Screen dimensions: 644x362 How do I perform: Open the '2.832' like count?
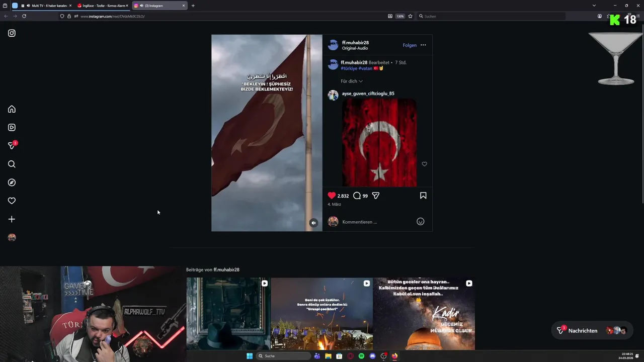click(x=343, y=196)
